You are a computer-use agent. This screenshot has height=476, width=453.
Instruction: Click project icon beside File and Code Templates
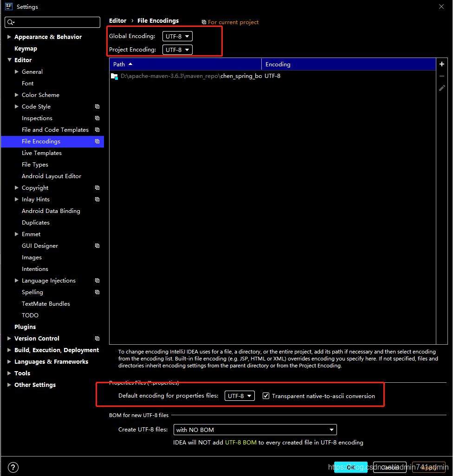pos(97,129)
